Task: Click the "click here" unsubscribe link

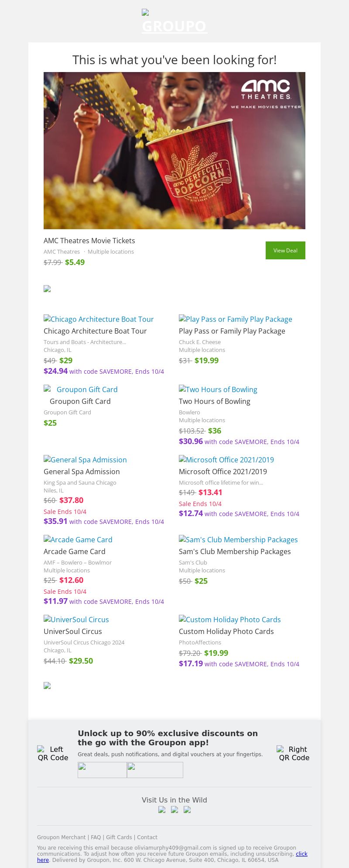Action: 301,854
